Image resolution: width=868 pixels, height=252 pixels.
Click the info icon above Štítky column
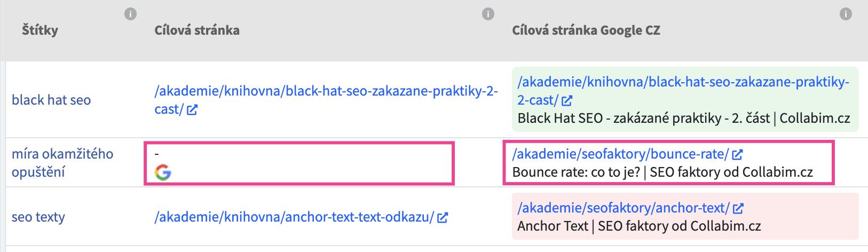pyautogui.click(x=130, y=14)
